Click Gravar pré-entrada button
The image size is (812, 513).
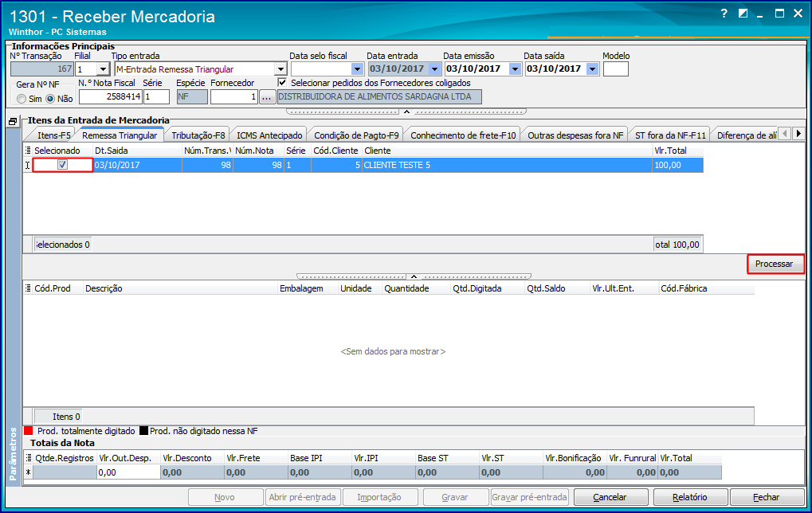(529, 497)
